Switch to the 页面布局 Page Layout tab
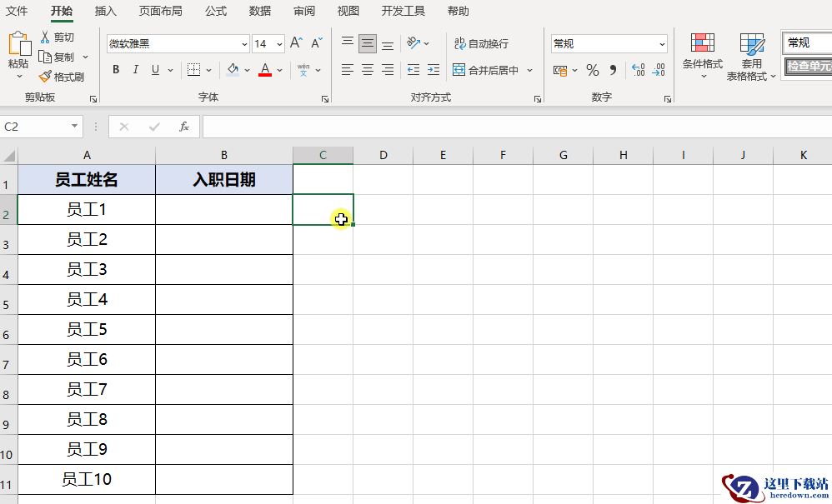 tap(160, 11)
